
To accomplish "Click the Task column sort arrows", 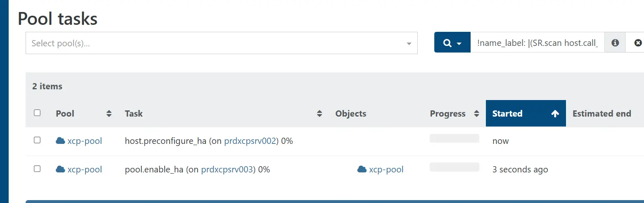I will (x=319, y=114).
